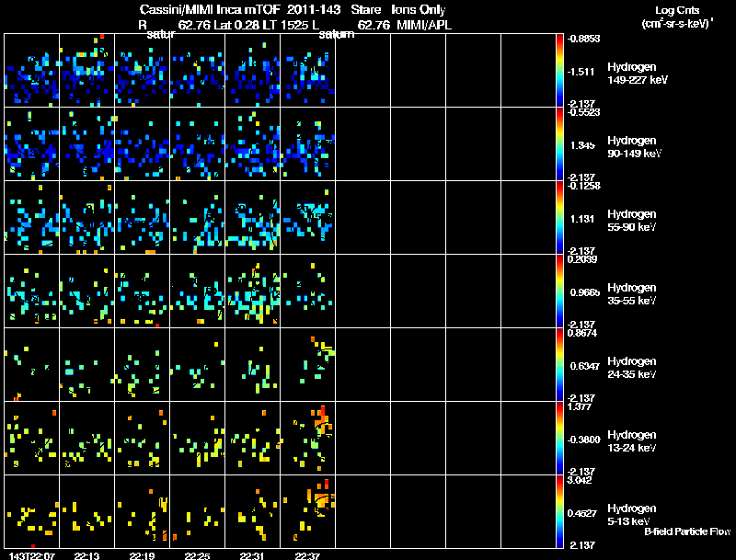Select the 5-13 keV image at 22:19
This screenshot has width=736, height=560.
coord(143,511)
